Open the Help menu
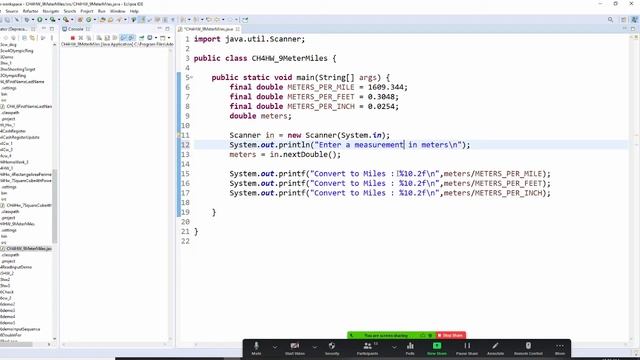The image size is (640, 360). click(x=134, y=11)
